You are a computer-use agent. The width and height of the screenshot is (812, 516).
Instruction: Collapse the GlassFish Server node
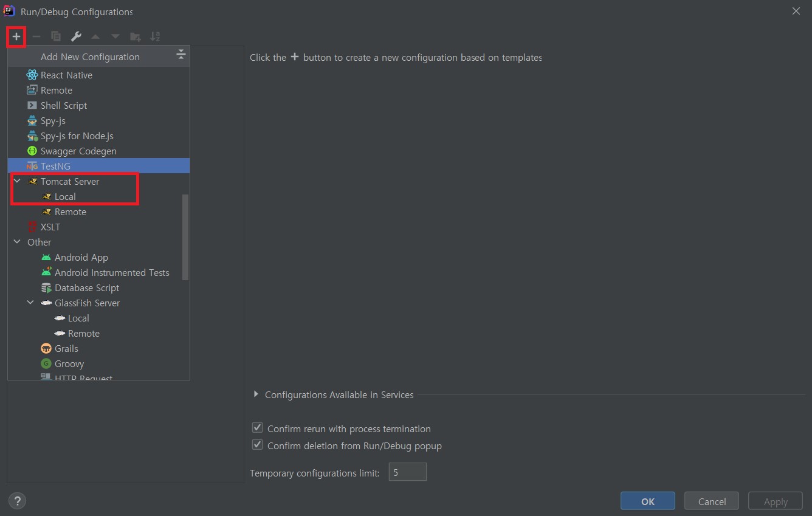tap(30, 303)
